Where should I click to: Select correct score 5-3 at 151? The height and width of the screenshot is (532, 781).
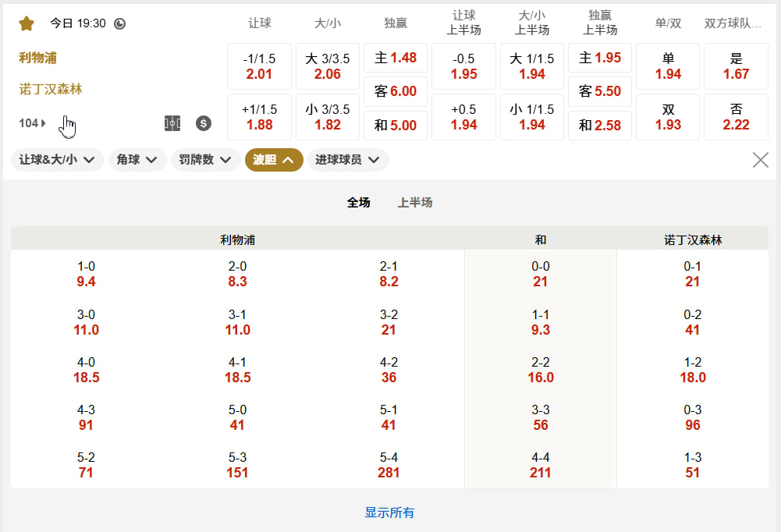tap(238, 465)
